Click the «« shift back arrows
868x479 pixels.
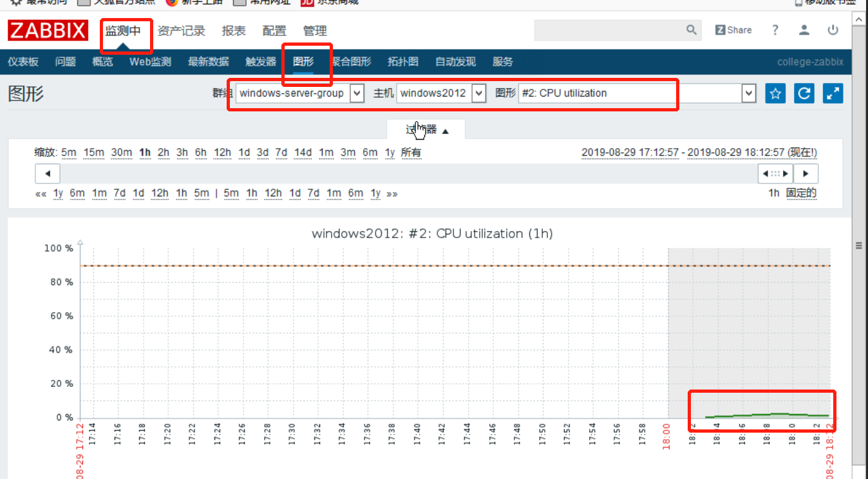tap(41, 193)
